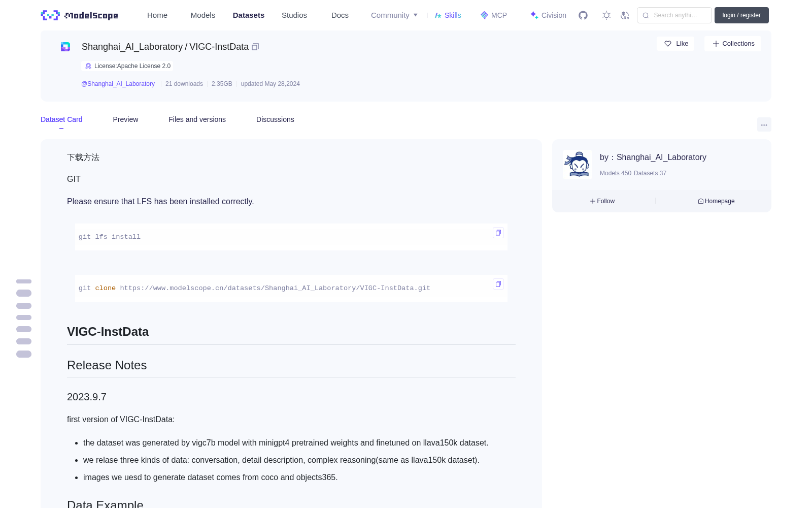Click the login / register button
812x508 pixels.
[x=741, y=15]
